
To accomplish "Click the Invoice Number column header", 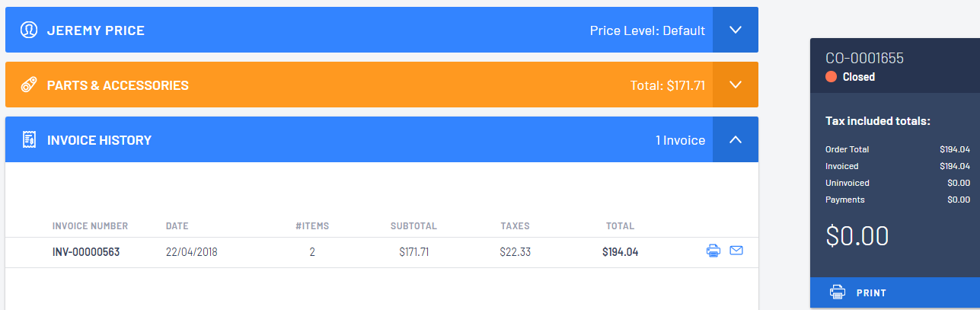I will [x=90, y=226].
